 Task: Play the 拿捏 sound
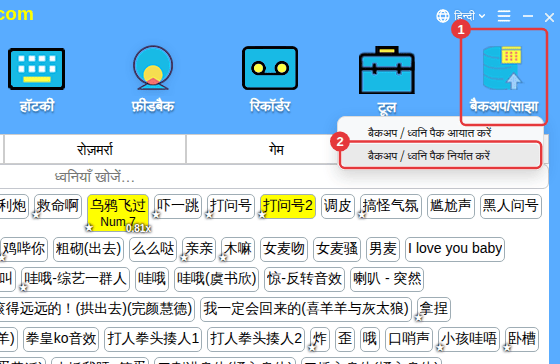(434, 309)
